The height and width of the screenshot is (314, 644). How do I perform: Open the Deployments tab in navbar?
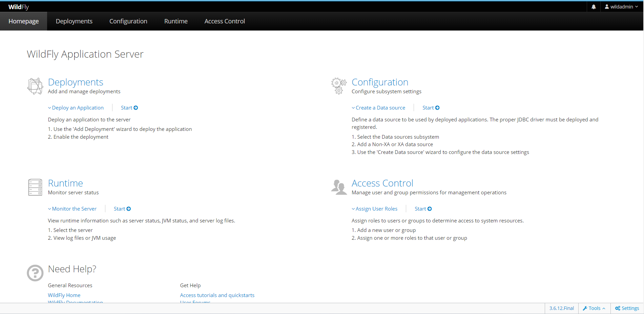[x=74, y=21]
